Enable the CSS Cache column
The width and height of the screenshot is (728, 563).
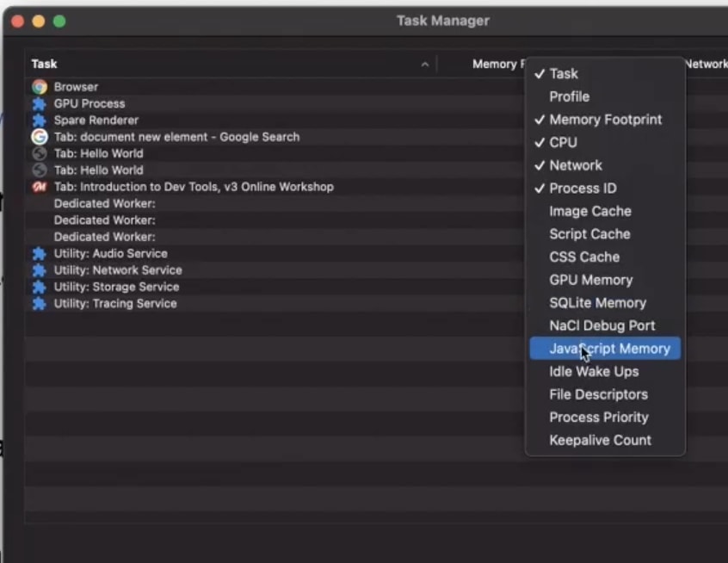pos(605,257)
